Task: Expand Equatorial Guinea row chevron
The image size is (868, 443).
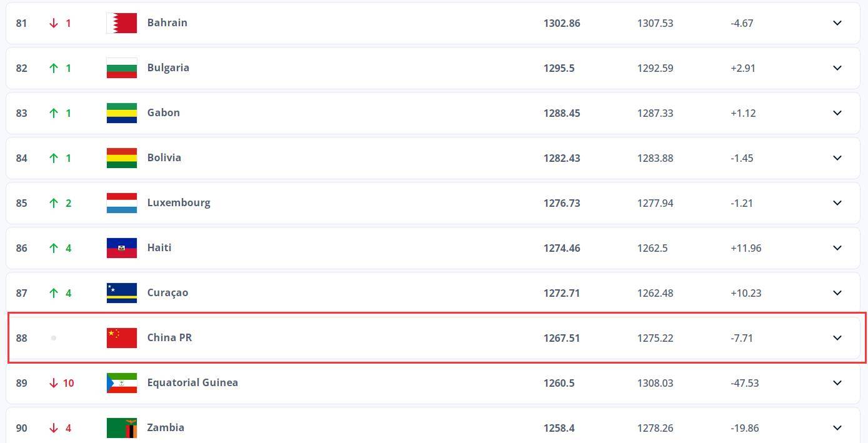Action: click(837, 383)
